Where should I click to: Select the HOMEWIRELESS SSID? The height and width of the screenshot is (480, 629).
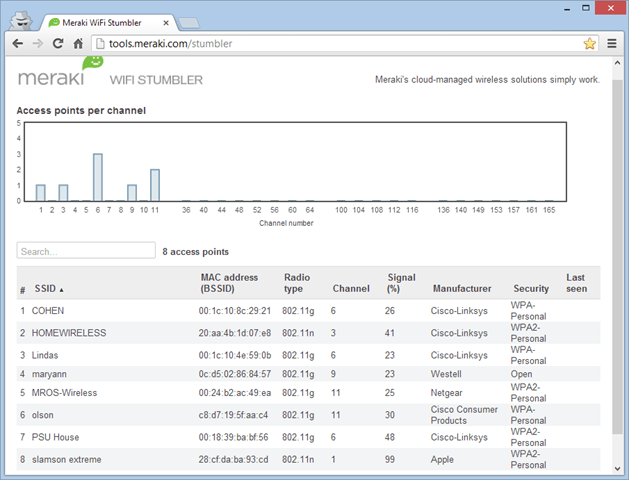coord(69,333)
